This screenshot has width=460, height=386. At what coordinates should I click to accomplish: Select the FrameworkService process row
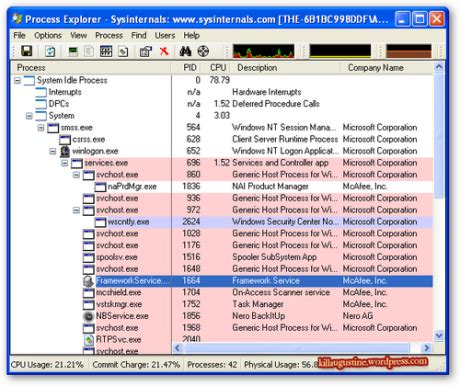coord(222,281)
